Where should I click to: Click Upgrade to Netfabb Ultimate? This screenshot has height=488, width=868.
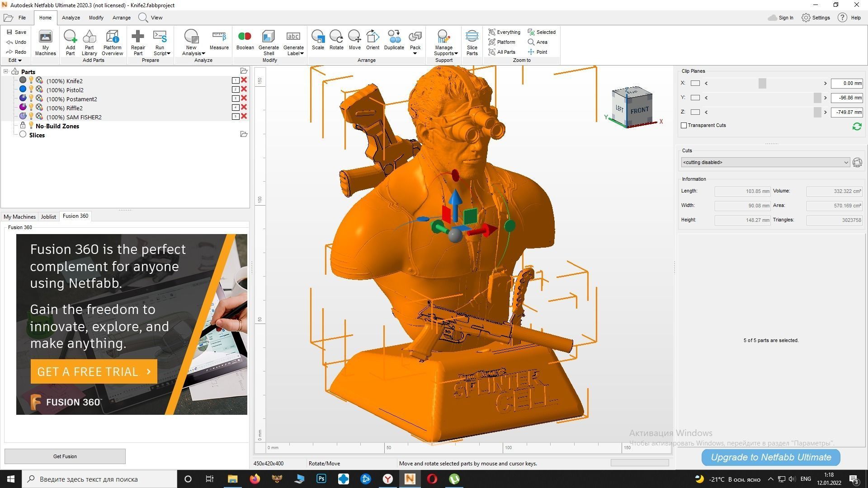coord(770,457)
